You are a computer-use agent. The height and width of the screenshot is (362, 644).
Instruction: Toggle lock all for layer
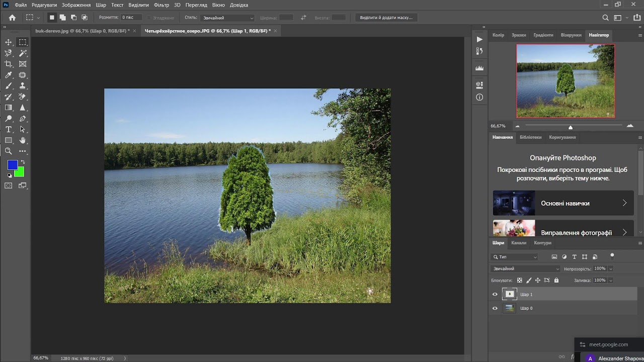click(556, 280)
